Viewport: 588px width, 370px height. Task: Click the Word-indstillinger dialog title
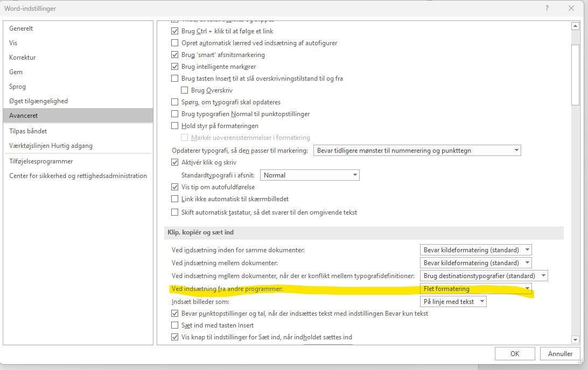tap(30, 9)
